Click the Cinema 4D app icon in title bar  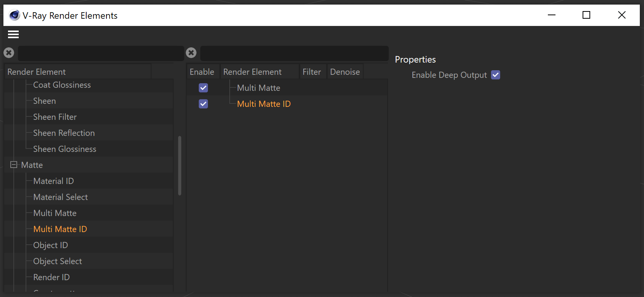[x=14, y=15]
